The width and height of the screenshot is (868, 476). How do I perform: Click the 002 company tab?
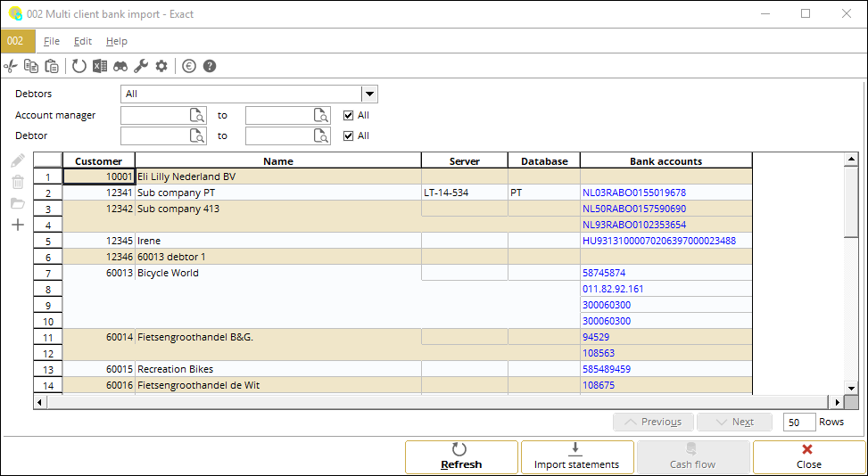tap(18, 41)
